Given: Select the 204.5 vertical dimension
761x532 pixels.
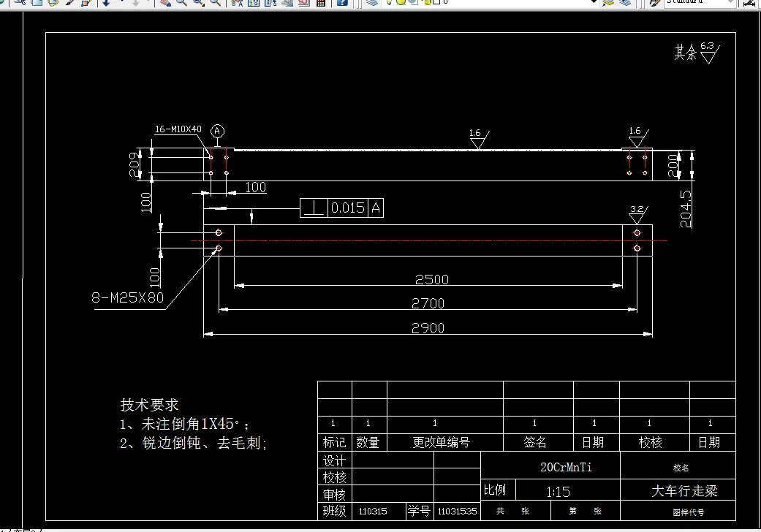Looking at the screenshot, I should (685, 208).
